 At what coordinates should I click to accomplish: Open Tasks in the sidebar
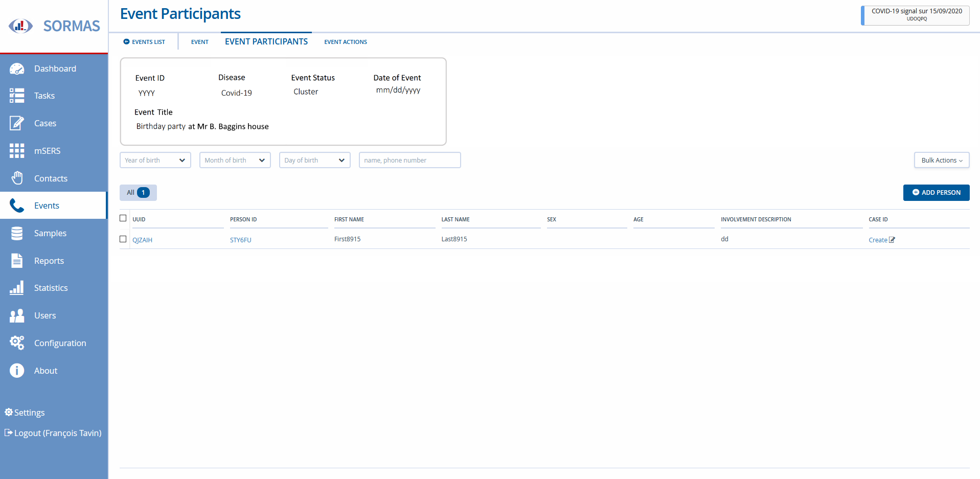pyautogui.click(x=54, y=96)
